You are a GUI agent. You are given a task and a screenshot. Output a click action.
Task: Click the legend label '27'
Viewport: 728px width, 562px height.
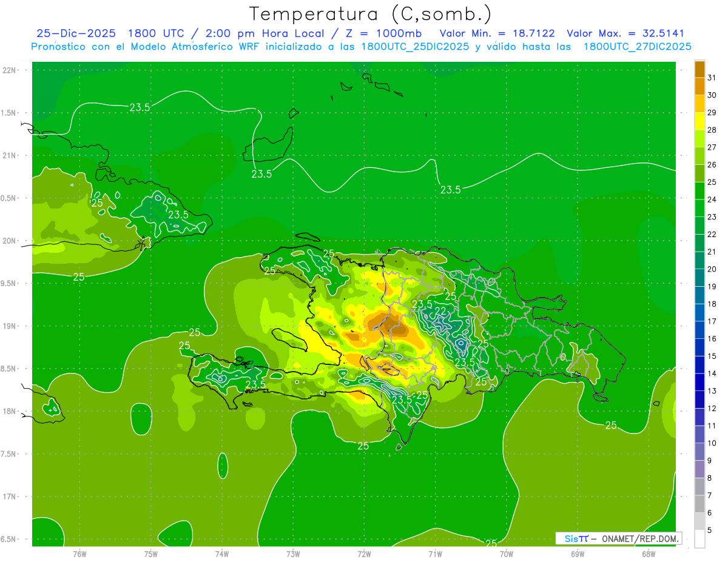(712, 147)
